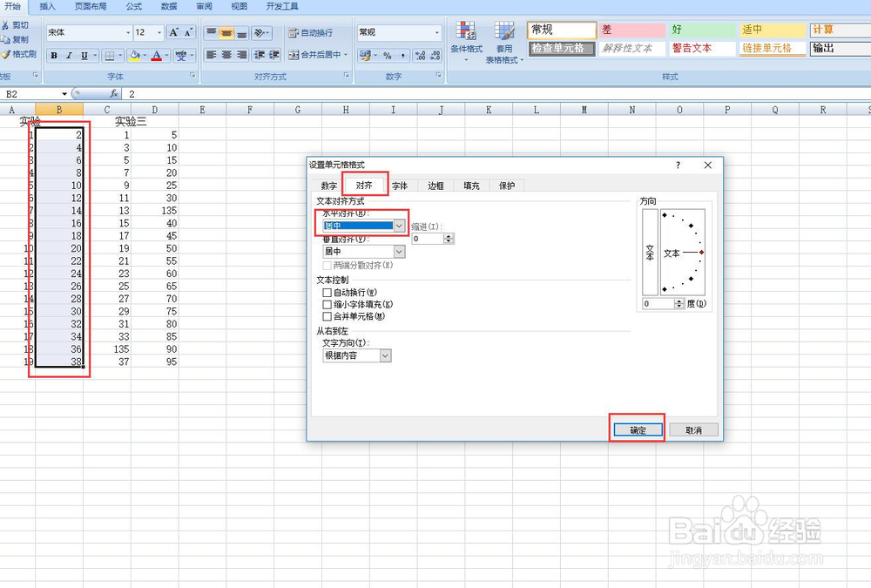Apply accounting number format icon

(365, 55)
